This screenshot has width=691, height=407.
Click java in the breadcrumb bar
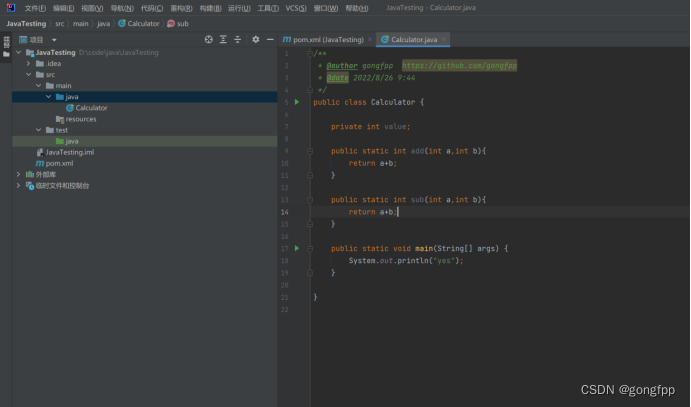point(104,23)
